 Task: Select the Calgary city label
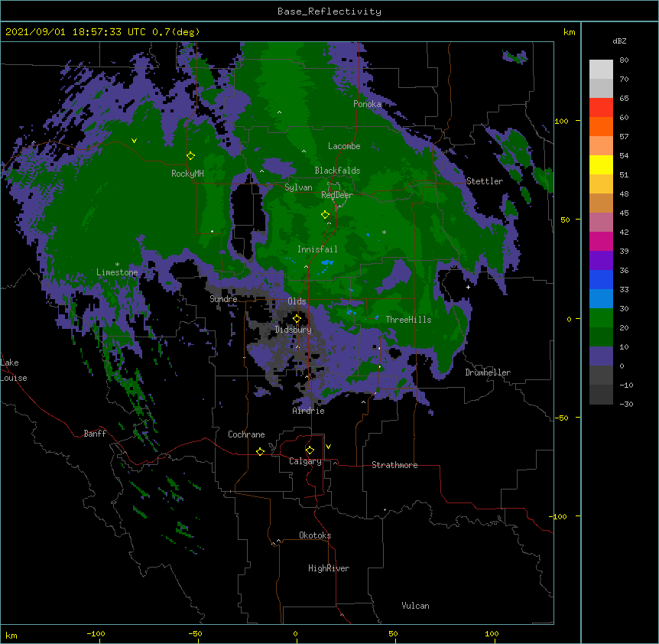click(x=305, y=461)
